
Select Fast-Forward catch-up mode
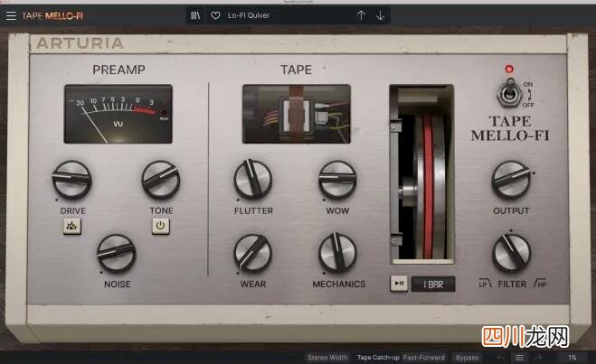[424, 358]
